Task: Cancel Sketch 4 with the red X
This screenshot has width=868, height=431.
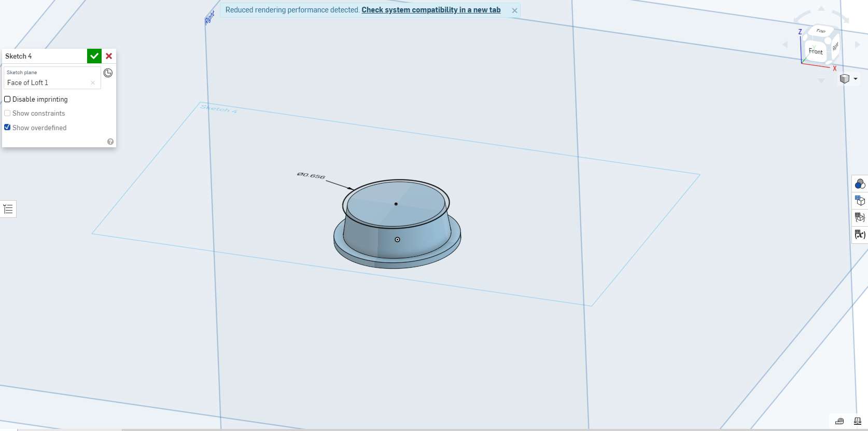Action: click(x=109, y=56)
